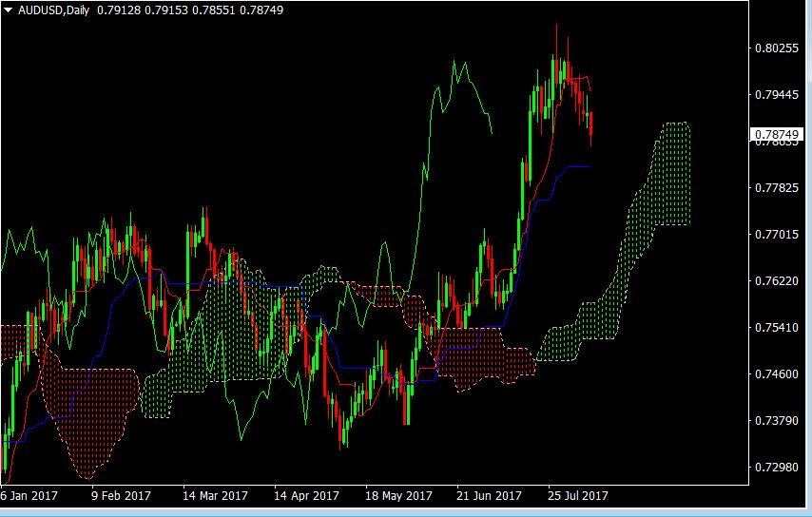The image size is (812, 517).
Task: Select the 21 Jun 2017 date marker
Action: [x=489, y=496]
